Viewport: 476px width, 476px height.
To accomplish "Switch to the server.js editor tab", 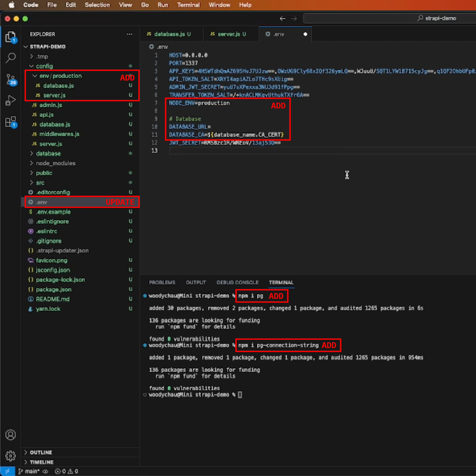I will [x=230, y=34].
